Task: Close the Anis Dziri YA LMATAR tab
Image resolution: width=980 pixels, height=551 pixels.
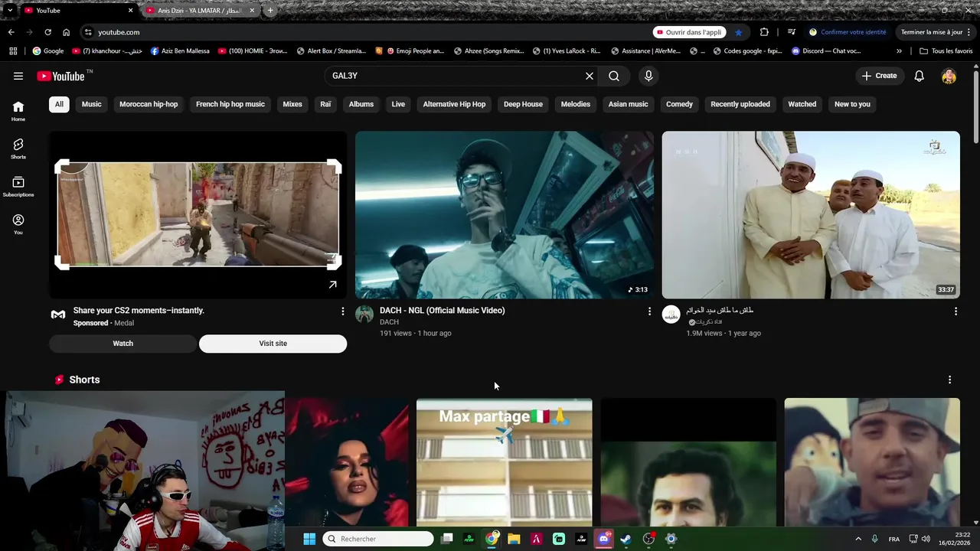Action: click(x=252, y=11)
